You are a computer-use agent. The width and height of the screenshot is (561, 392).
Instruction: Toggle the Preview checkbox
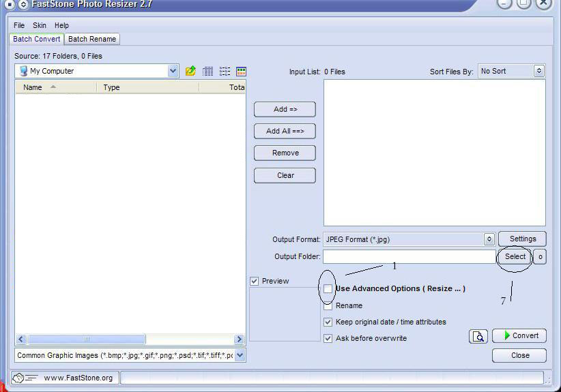(255, 281)
